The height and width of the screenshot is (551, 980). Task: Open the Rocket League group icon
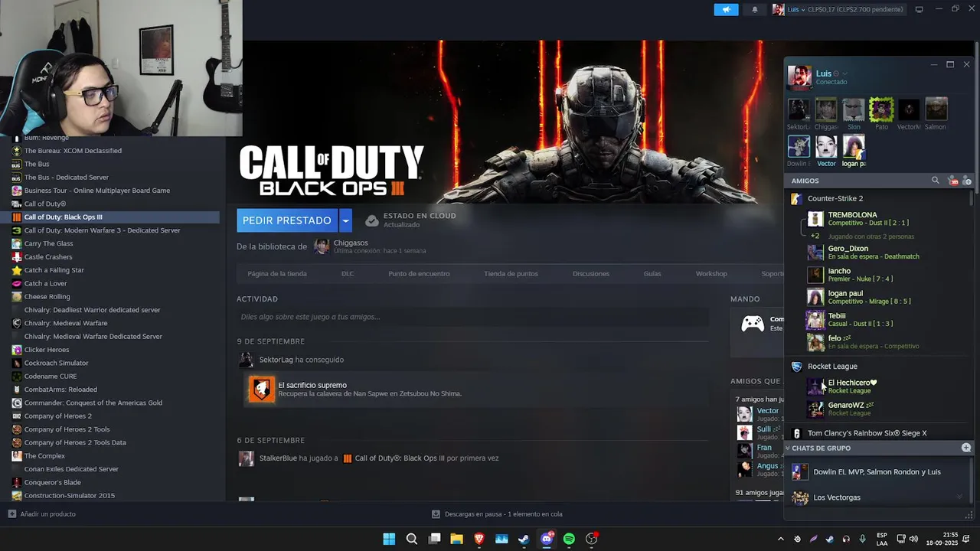[x=796, y=366]
